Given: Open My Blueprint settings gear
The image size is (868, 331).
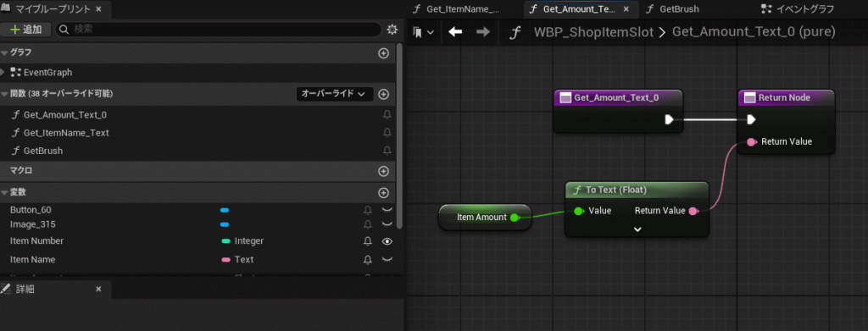Looking at the screenshot, I should 392,30.
